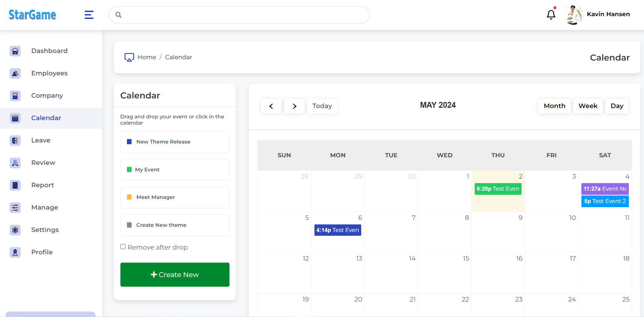Enable the Remove after drop checkbox
Image resolution: width=644 pixels, height=317 pixels.
pos(123,247)
